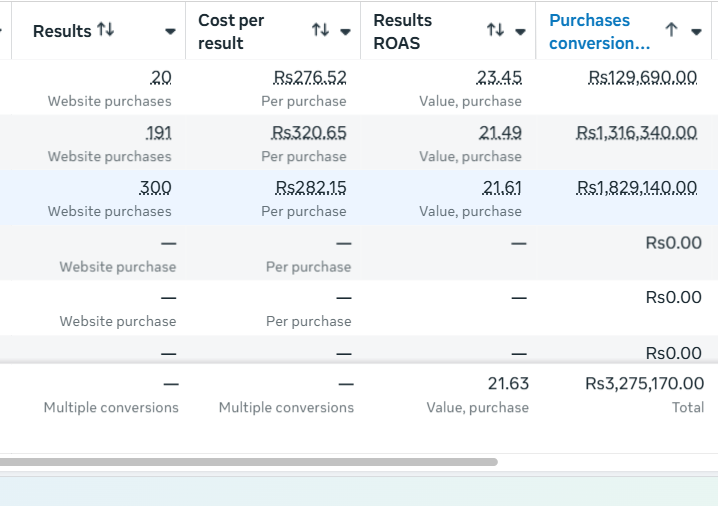Click the Rs276.52 cost per purchase value
Screen dimensions: 718x506
pos(310,78)
